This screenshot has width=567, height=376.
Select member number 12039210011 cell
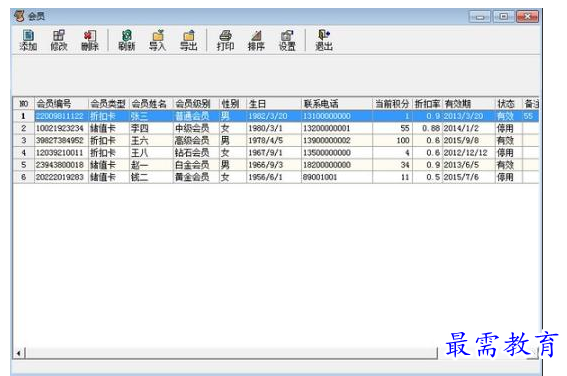[x=61, y=153]
